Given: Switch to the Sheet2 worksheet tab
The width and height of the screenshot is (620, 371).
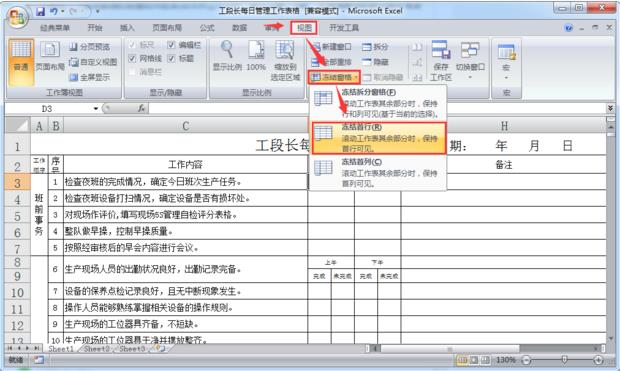Looking at the screenshot, I should [x=96, y=348].
